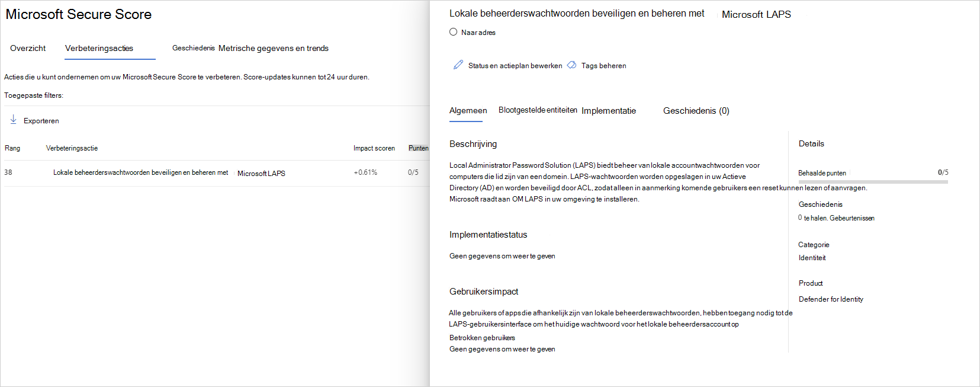Click the Gebruikersimpact heading
Image resolution: width=980 pixels, height=387 pixels.
pos(484,292)
